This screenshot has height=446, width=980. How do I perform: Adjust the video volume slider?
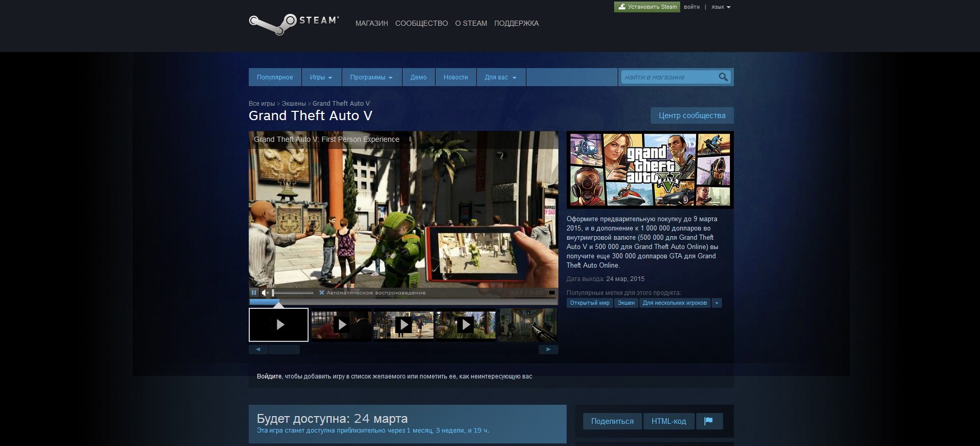pos(293,292)
